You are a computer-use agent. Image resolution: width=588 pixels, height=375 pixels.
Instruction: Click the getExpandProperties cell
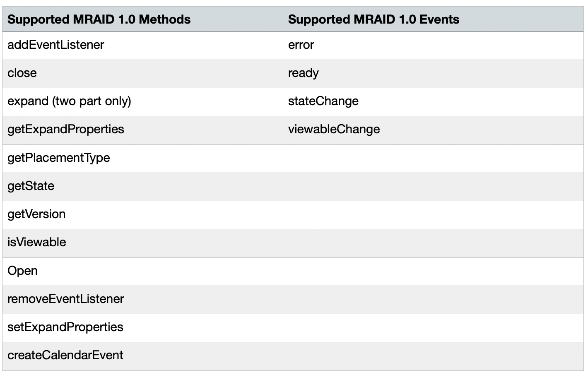(66, 129)
